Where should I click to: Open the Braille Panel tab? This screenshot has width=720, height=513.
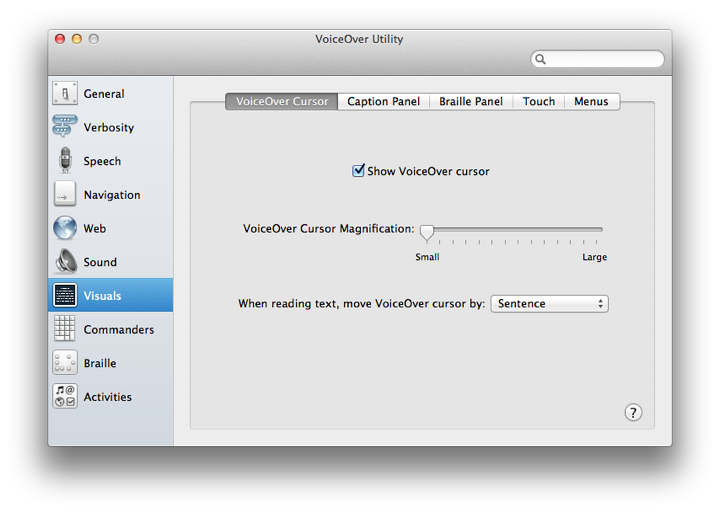click(x=471, y=101)
